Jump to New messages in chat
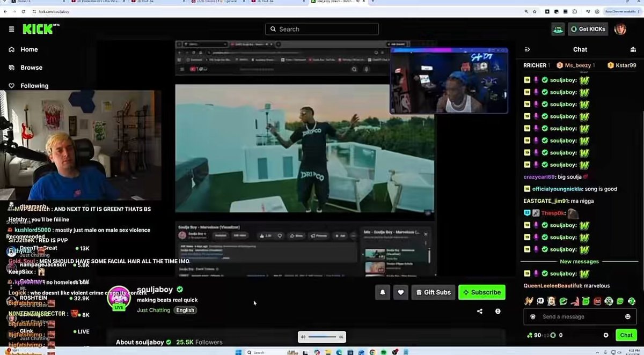 [x=579, y=262]
